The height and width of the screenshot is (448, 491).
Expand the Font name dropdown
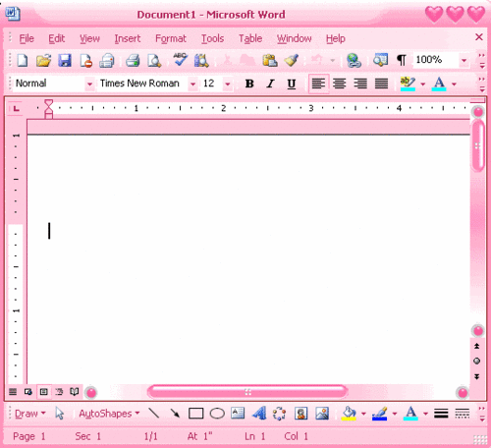[193, 84]
